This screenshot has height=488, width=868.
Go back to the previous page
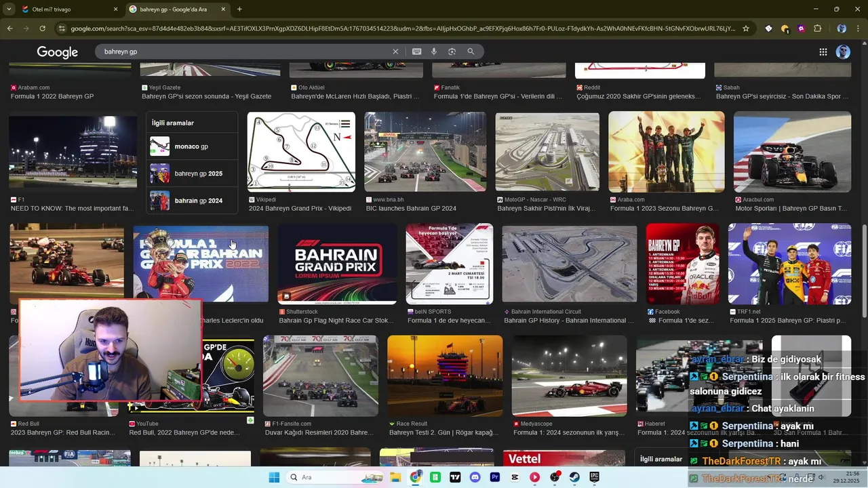[9, 28]
